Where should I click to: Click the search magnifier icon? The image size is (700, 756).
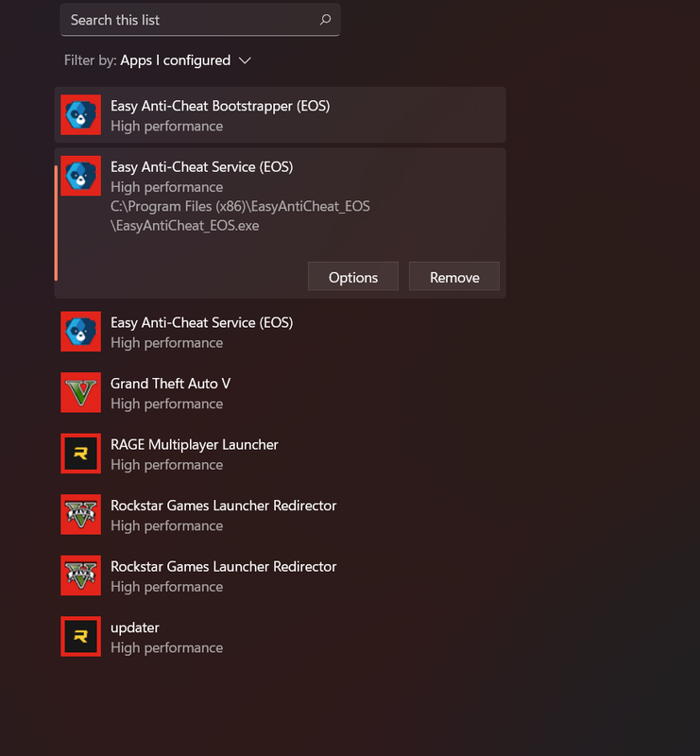pyautogui.click(x=325, y=20)
